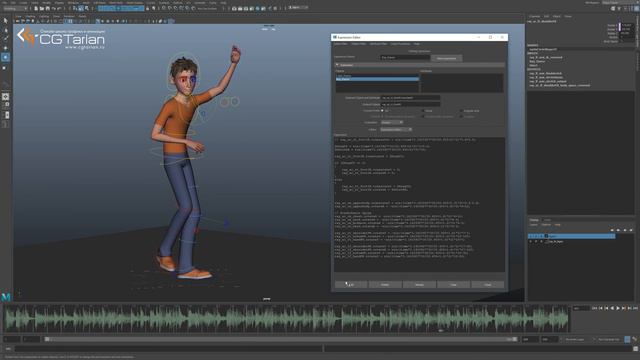The image size is (640, 360).
Task: Move selected layer up icon
Action: [612, 230]
